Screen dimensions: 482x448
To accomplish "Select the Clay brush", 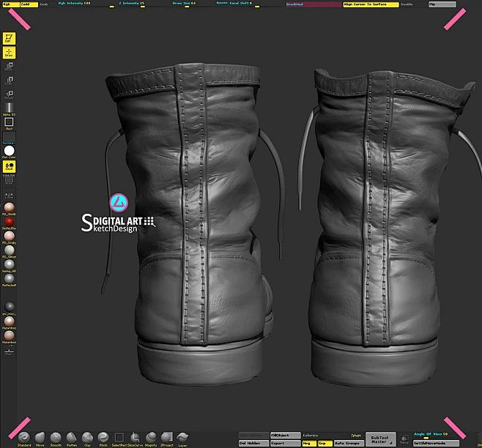I will click(88, 437).
